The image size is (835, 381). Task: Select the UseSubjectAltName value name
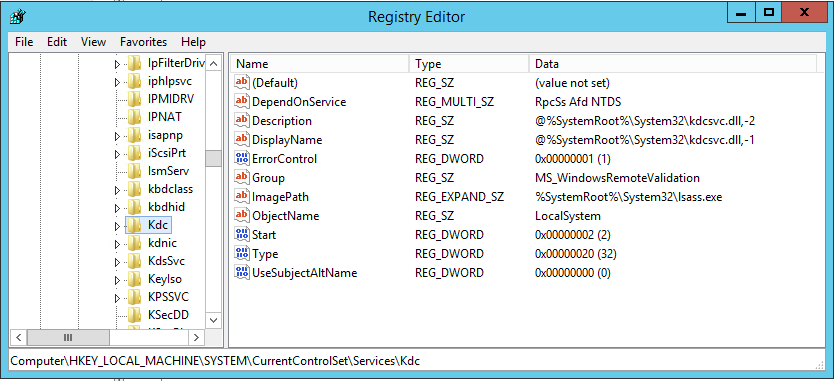click(x=305, y=273)
